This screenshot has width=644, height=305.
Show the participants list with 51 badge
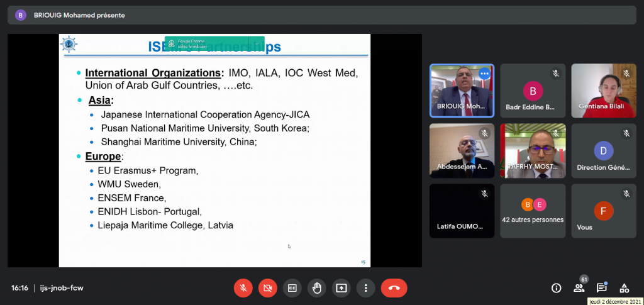click(579, 288)
